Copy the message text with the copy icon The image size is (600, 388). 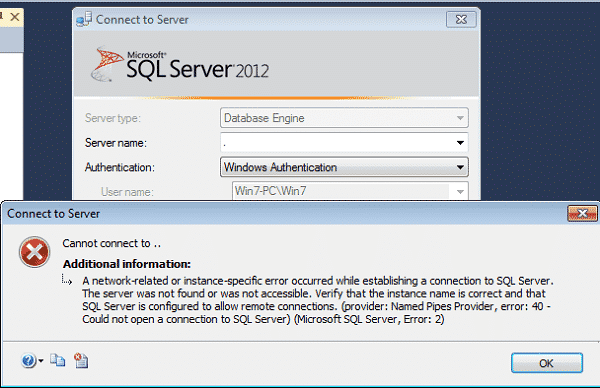[x=58, y=360]
